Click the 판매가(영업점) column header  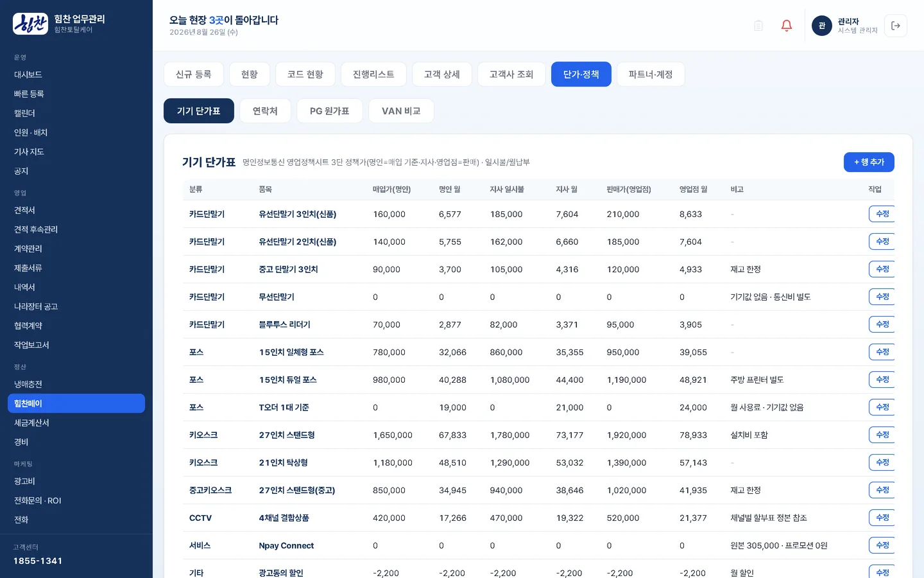pos(629,189)
